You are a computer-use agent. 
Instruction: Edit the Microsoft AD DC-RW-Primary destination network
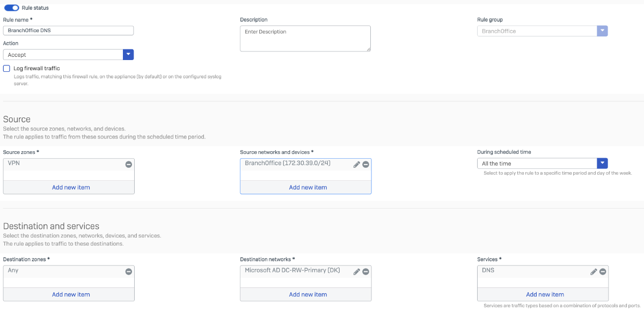(356, 271)
